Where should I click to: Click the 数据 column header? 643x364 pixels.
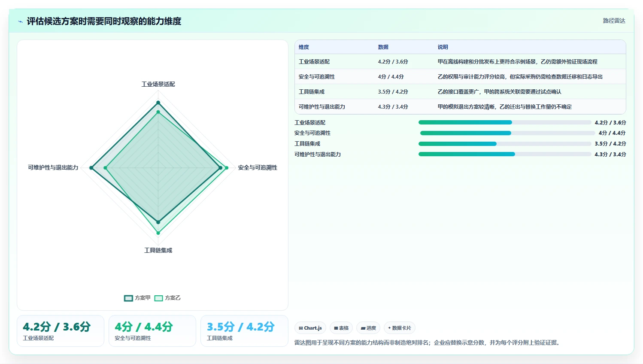(x=383, y=47)
